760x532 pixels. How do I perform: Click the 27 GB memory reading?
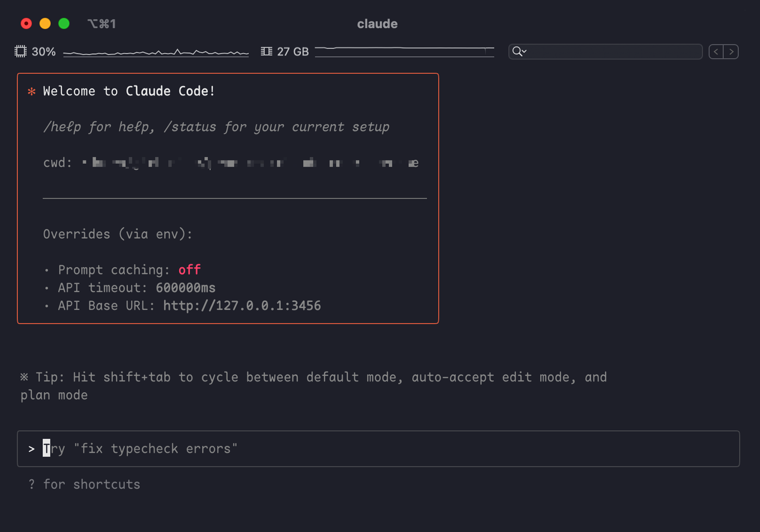(x=293, y=52)
